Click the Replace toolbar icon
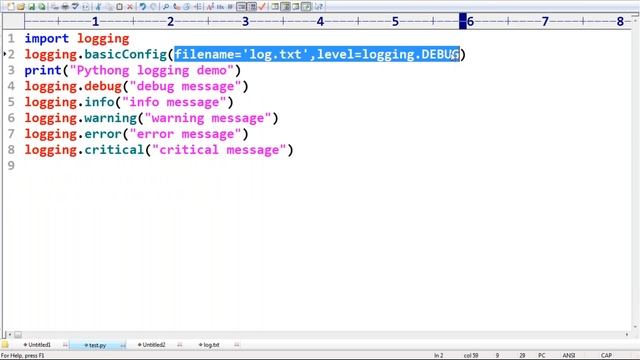Viewport: 640px width, 360px height. pyautogui.click(x=176, y=7)
